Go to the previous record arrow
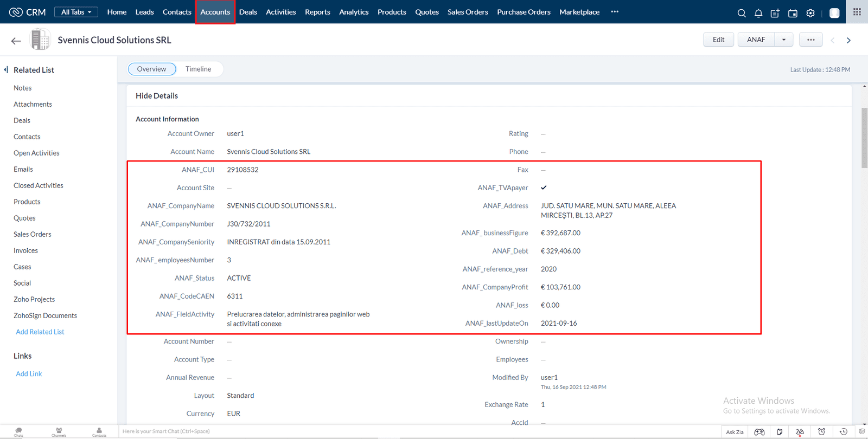 [x=833, y=40]
